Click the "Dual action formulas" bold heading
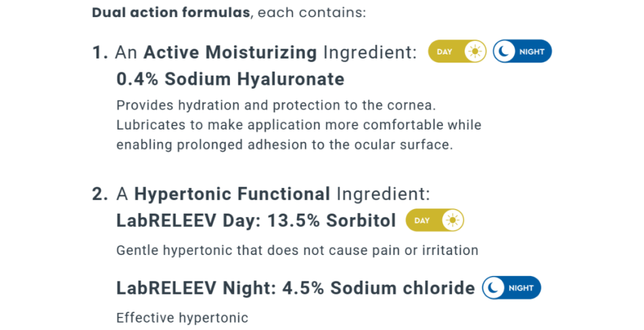This screenshot has height=330, width=644. [x=172, y=12]
